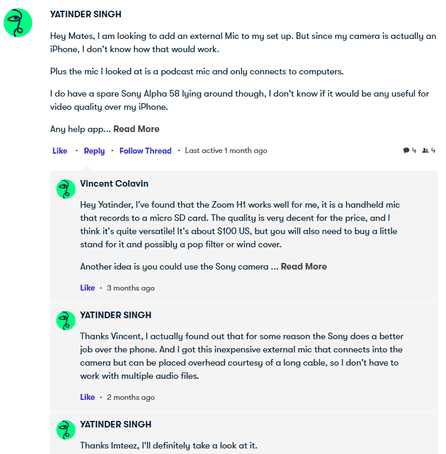
Task: Click YATINDER SINGH name on second reply
Action: pos(116,315)
